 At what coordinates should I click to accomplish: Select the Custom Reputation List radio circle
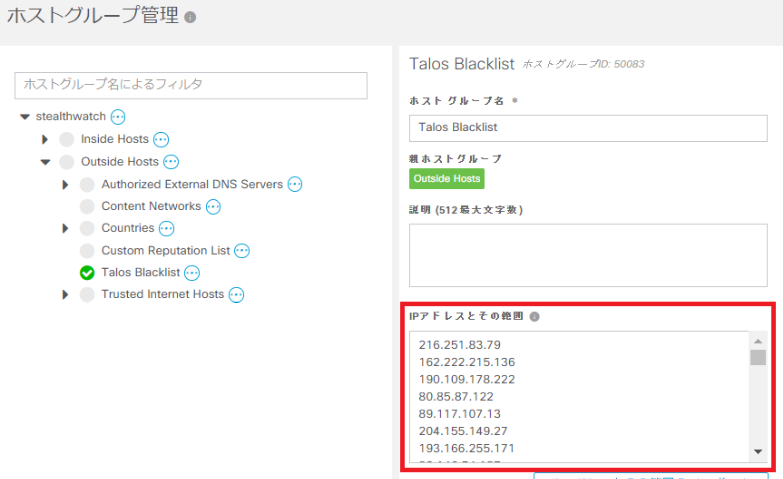87,251
